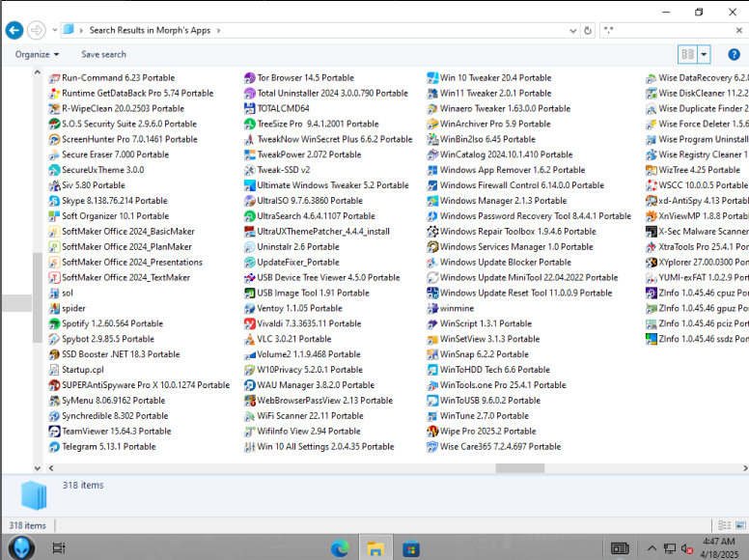Viewport: 749px width, 560px height.
Task: Open the Help question mark icon
Action: tap(734, 54)
